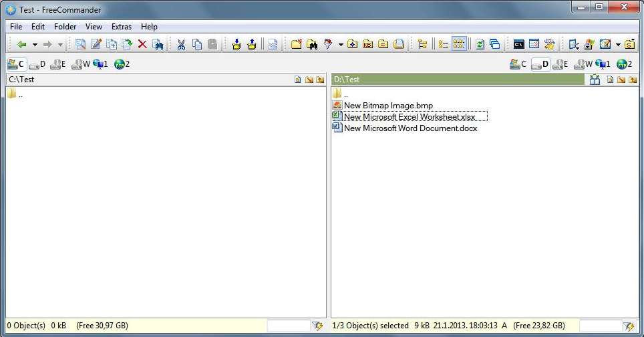Select New Bitmap Image.bmp

coord(383,106)
